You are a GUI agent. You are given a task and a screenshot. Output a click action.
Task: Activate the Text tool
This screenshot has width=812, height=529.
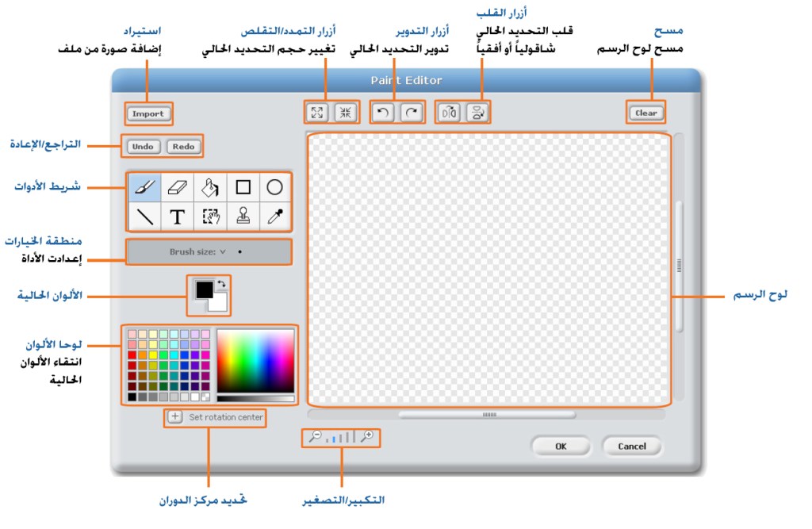(x=178, y=217)
